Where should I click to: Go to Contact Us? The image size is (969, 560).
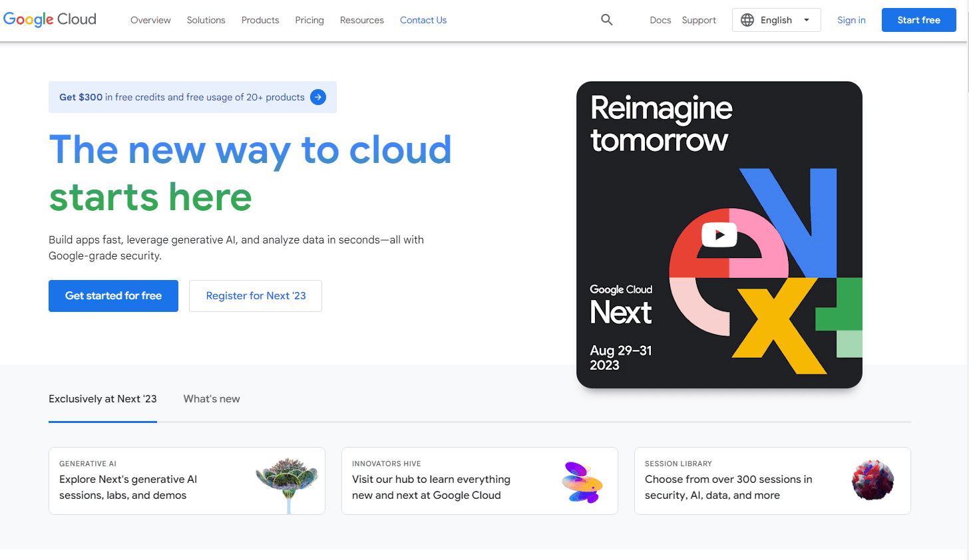423,20
